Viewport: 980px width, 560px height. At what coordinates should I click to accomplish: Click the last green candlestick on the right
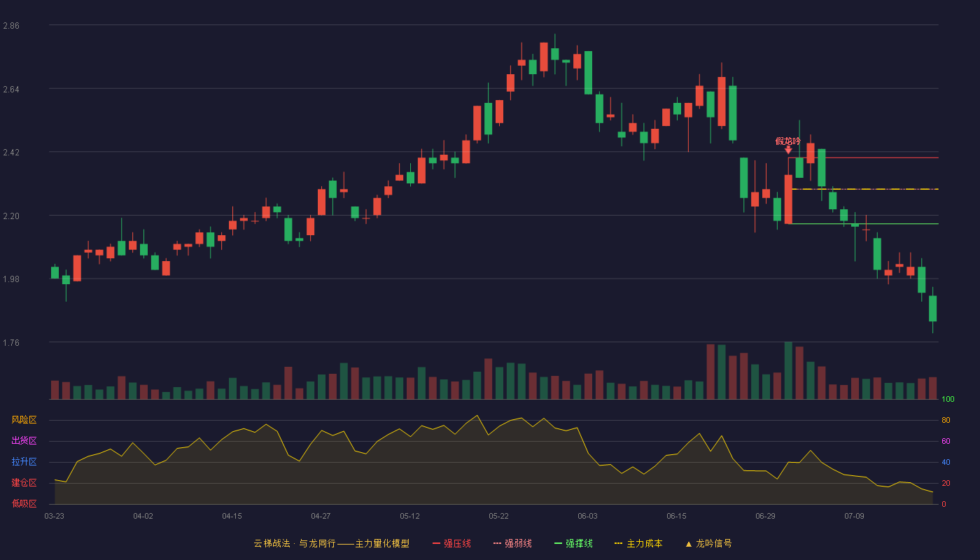tap(932, 309)
